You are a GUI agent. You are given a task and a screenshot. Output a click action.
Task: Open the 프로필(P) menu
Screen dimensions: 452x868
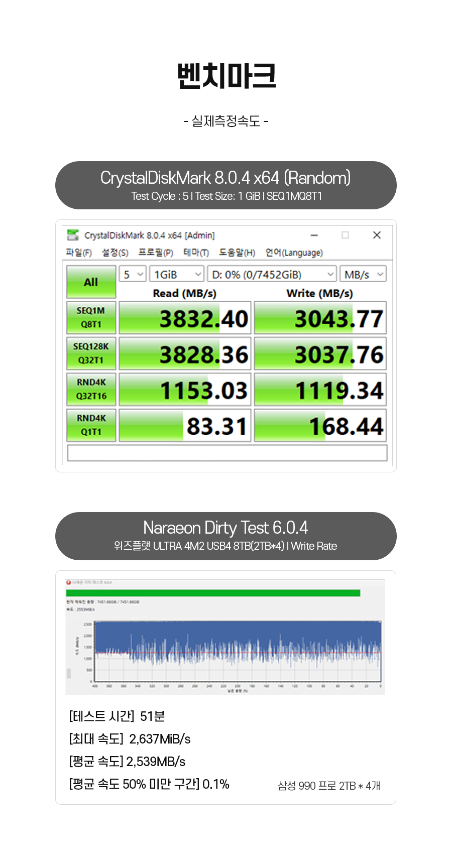pyautogui.click(x=156, y=253)
